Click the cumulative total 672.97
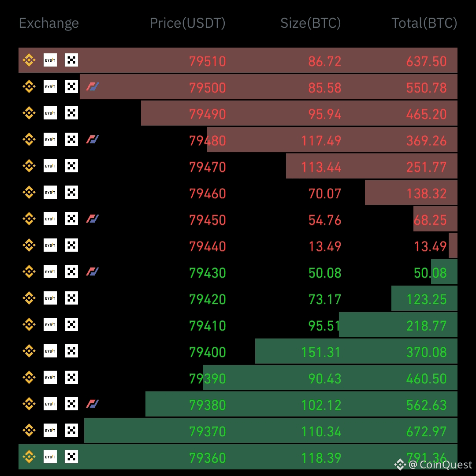The image size is (476, 476). pyautogui.click(x=427, y=431)
